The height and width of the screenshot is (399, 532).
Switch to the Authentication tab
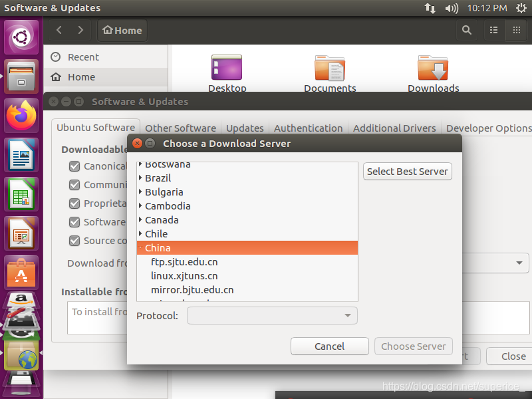pos(308,128)
